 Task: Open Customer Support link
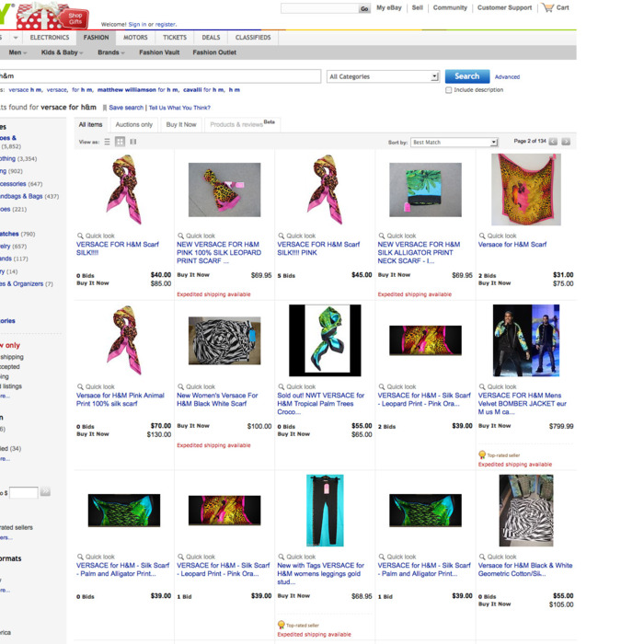pos(504,7)
